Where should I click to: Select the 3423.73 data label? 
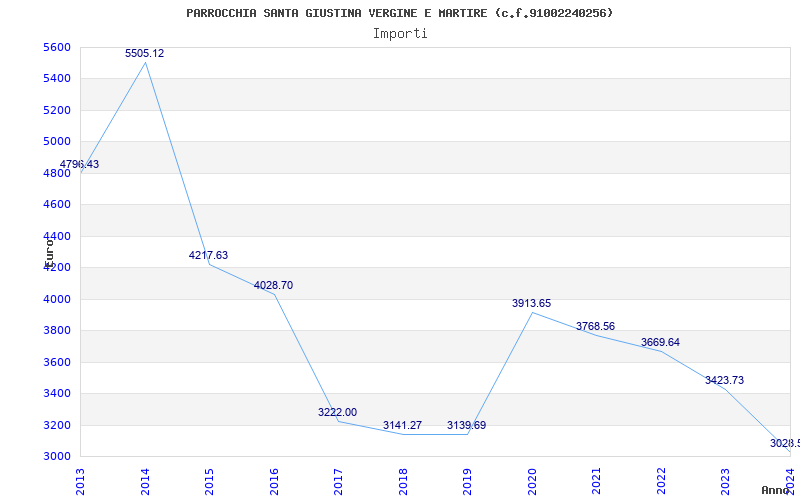tap(724, 380)
